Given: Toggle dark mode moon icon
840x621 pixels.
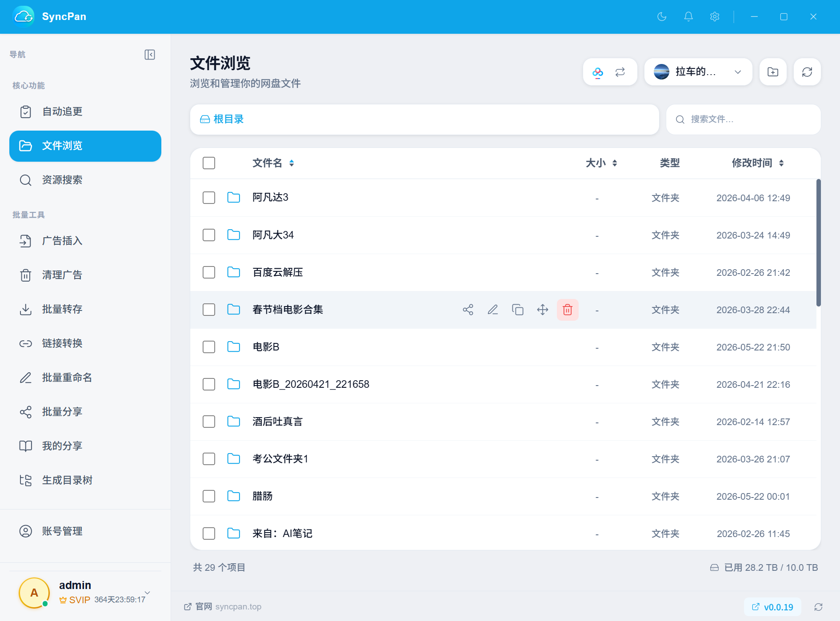Looking at the screenshot, I should point(662,17).
